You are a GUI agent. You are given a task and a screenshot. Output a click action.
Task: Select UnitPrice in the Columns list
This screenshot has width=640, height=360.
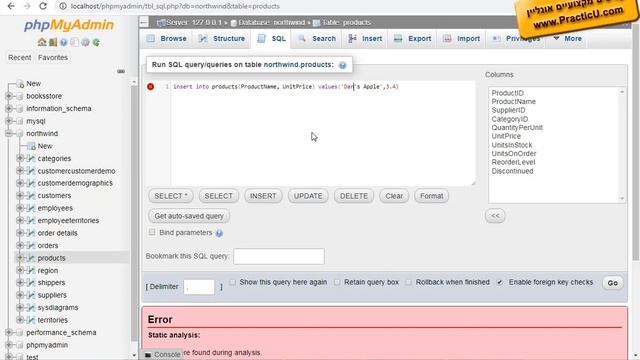pyautogui.click(x=506, y=136)
